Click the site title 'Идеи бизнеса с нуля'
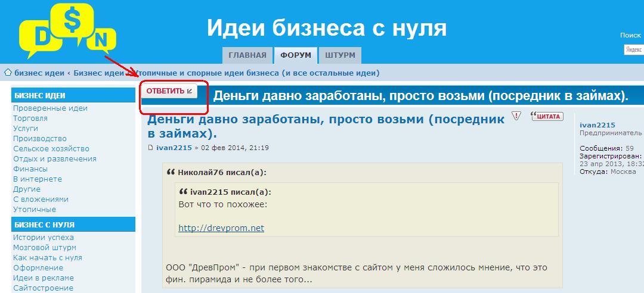The image size is (644, 293). 327,28
